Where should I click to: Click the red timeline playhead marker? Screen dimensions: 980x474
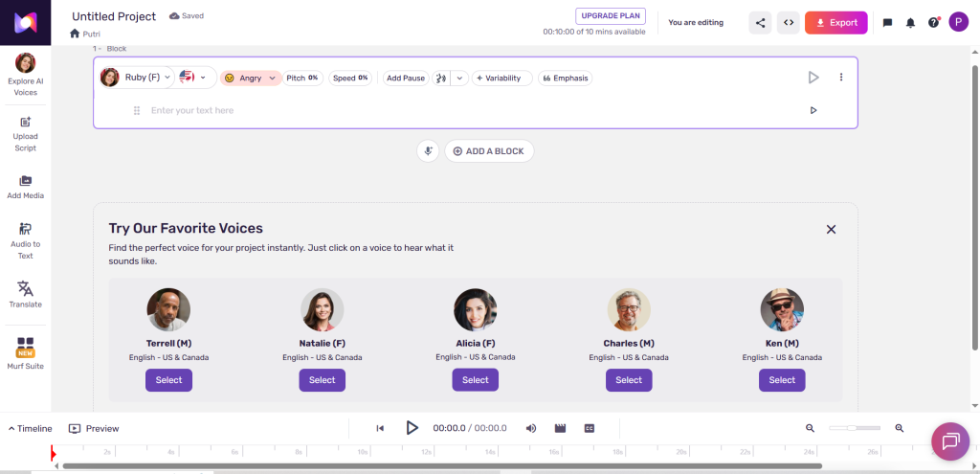click(54, 453)
